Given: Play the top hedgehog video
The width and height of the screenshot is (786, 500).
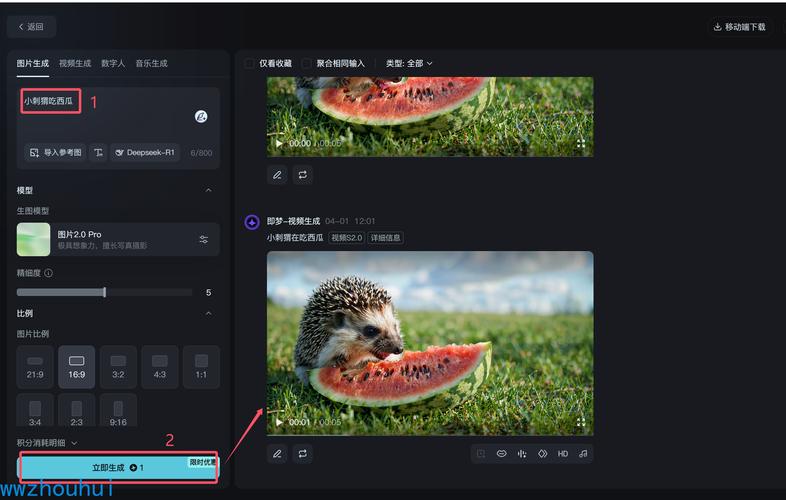Looking at the screenshot, I should pyautogui.click(x=279, y=143).
